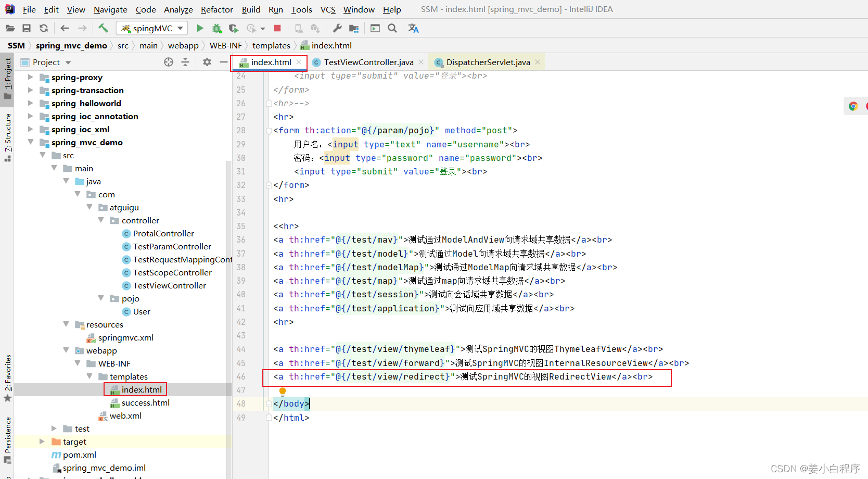Click the templates breadcrumb in the navigation bar

tap(271, 45)
